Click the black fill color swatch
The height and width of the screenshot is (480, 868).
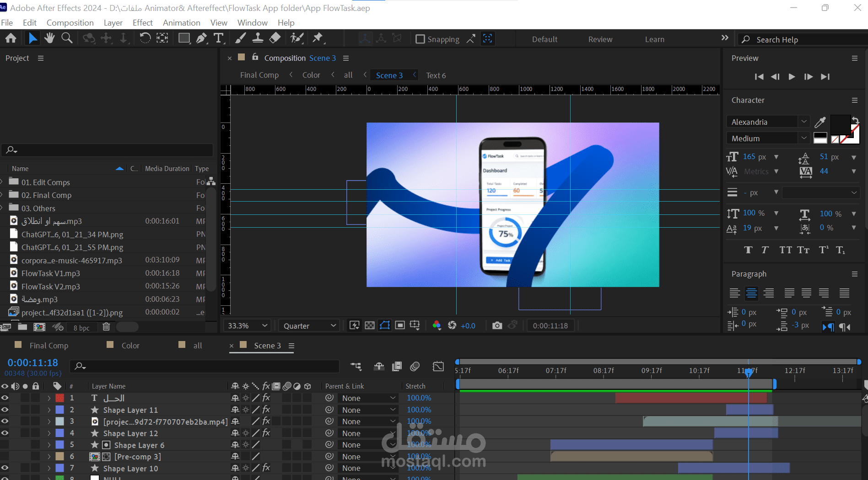pyautogui.click(x=840, y=123)
